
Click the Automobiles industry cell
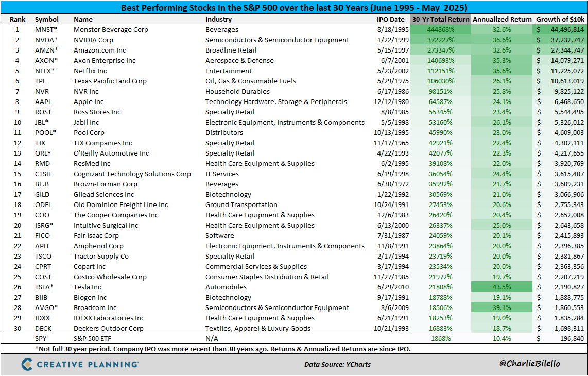[x=226, y=287]
